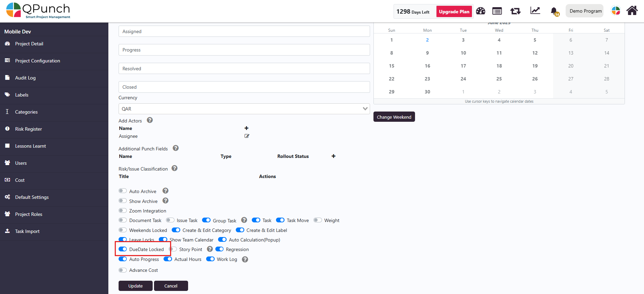Open Project Configuration in sidebar
The height and width of the screenshot is (294, 644).
37,61
